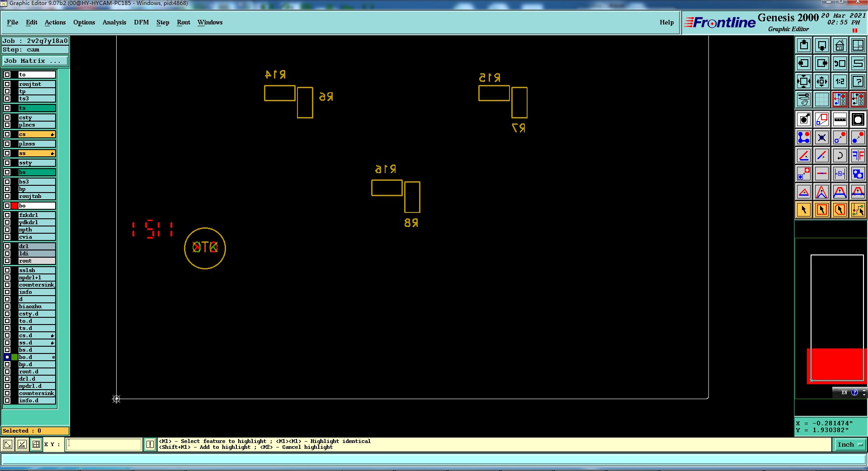Click the X Y coordinate input field
The height and width of the screenshot is (471, 868).
point(104,444)
